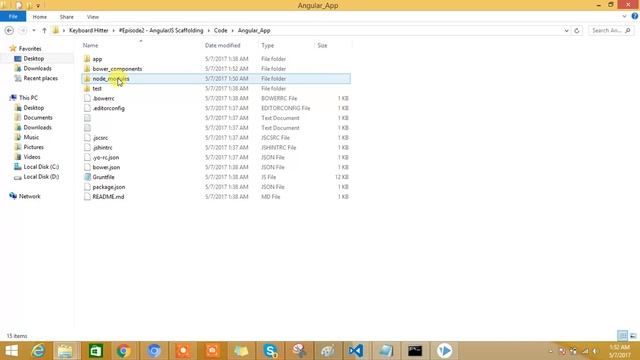
Task: Open Documents under This PC
Action: coord(38,118)
